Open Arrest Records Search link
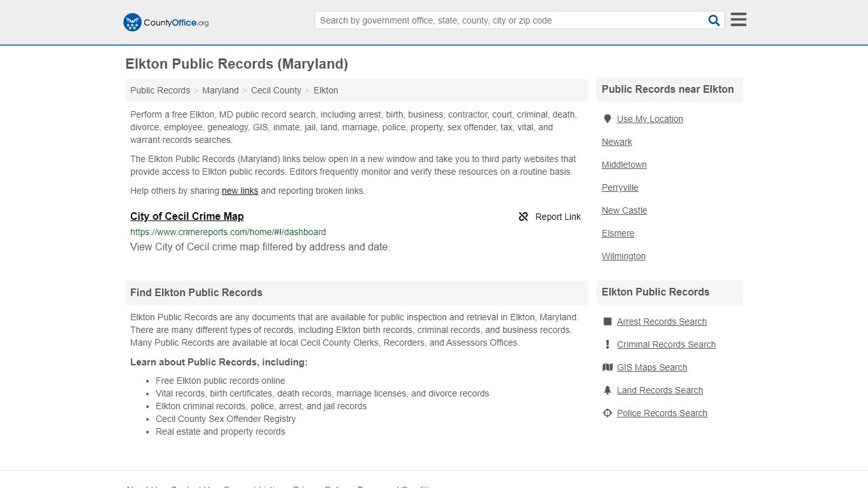 [661, 322]
